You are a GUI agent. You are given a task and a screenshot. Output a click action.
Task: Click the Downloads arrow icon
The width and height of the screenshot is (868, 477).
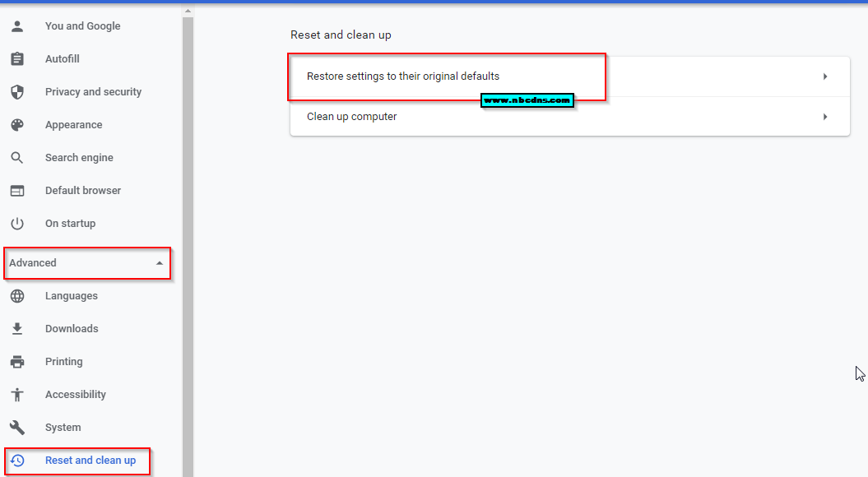(17, 329)
